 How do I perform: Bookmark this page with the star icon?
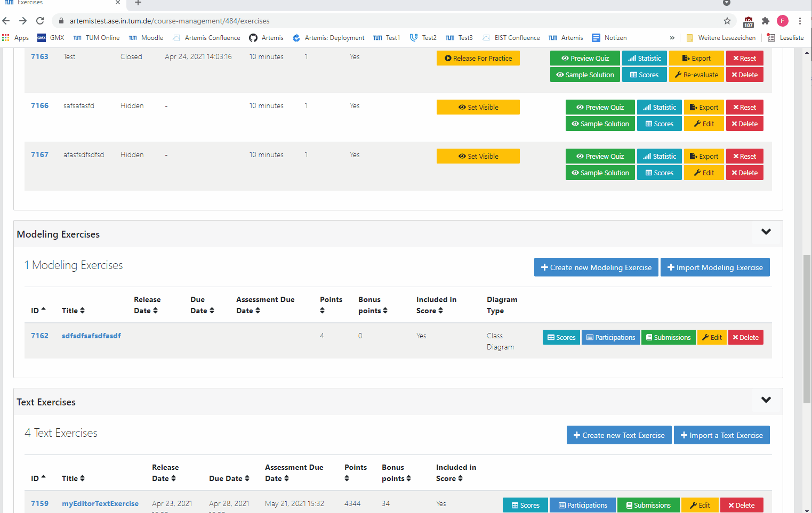(727, 21)
